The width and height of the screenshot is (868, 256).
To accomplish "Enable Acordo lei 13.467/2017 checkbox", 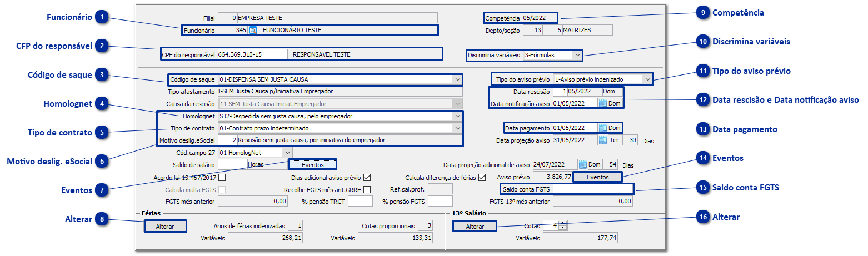I will [x=222, y=178].
